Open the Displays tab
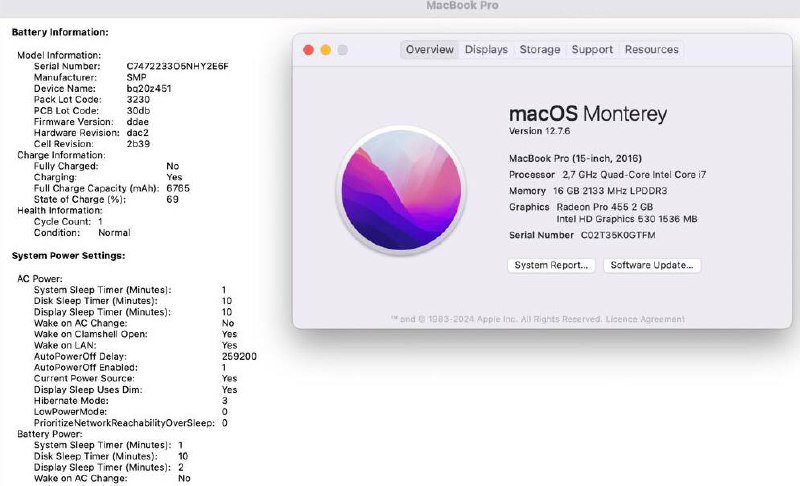Image resolution: width=800 pixels, height=486 pixels. (x=486, y=50)
